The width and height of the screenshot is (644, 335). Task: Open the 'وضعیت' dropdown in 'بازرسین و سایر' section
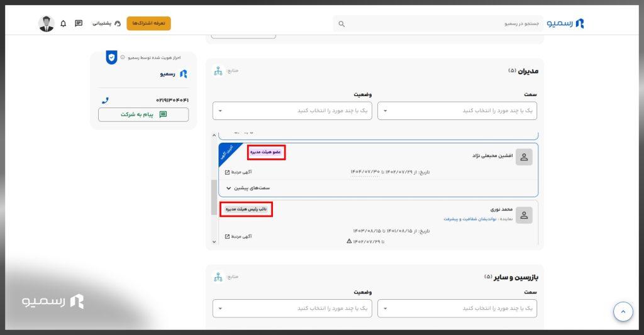[292, 309]
